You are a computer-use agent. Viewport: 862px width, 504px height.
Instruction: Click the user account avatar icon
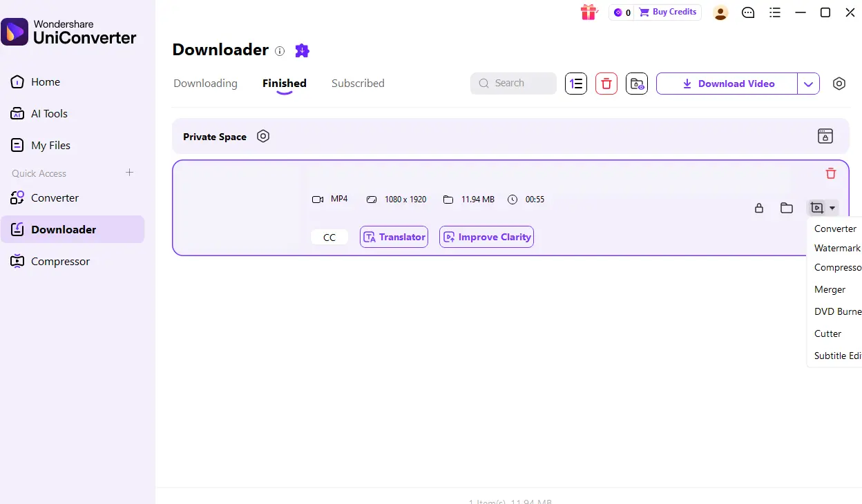tap(720, 12)
